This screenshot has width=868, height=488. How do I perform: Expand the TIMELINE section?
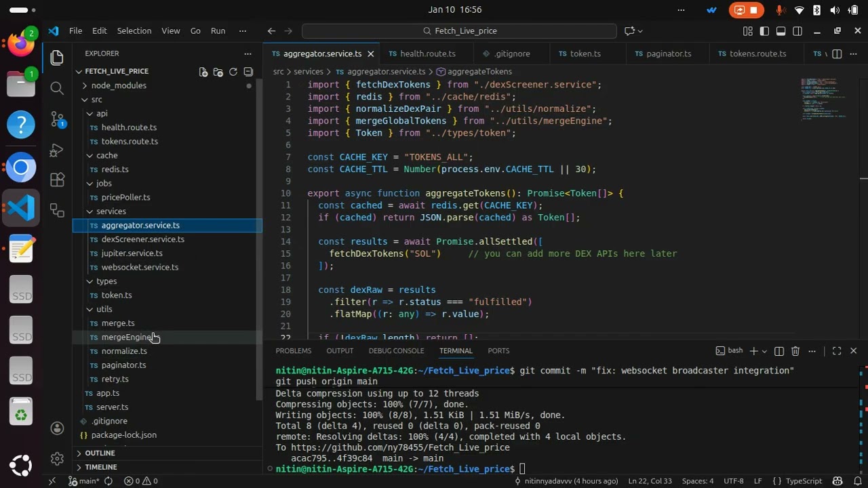pyautogui.click(x=167, y=467)
